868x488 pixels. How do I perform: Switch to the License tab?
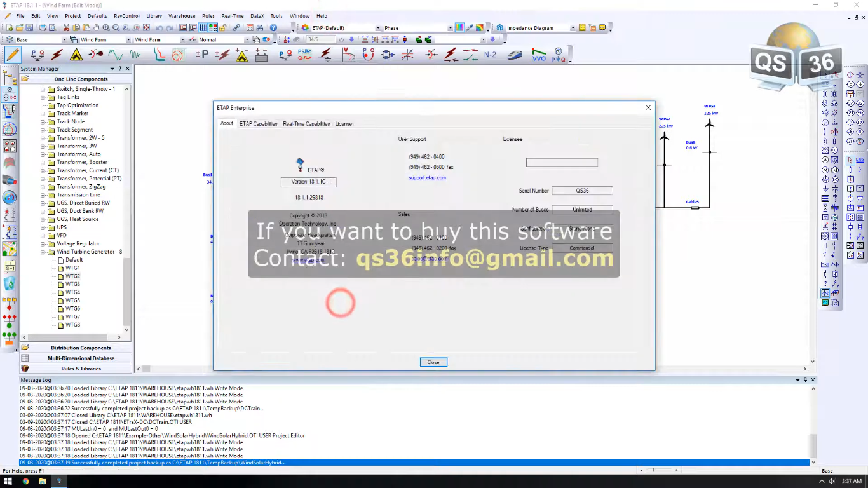(x=344, y=124)
